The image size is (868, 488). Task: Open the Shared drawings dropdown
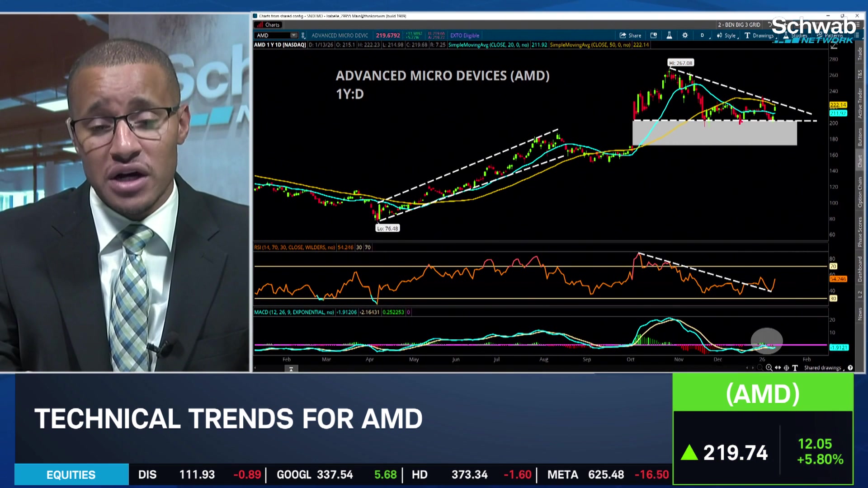pyautogui.click(x=823, y=367)
